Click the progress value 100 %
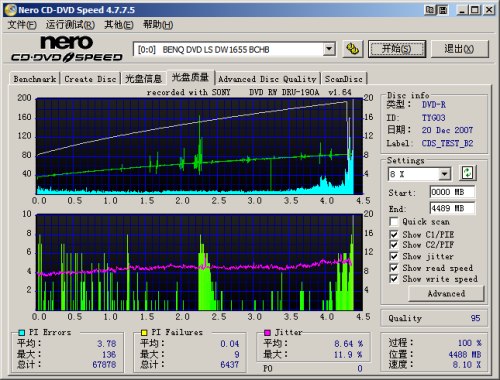This screenshot has height=380, width=500. 470,343
